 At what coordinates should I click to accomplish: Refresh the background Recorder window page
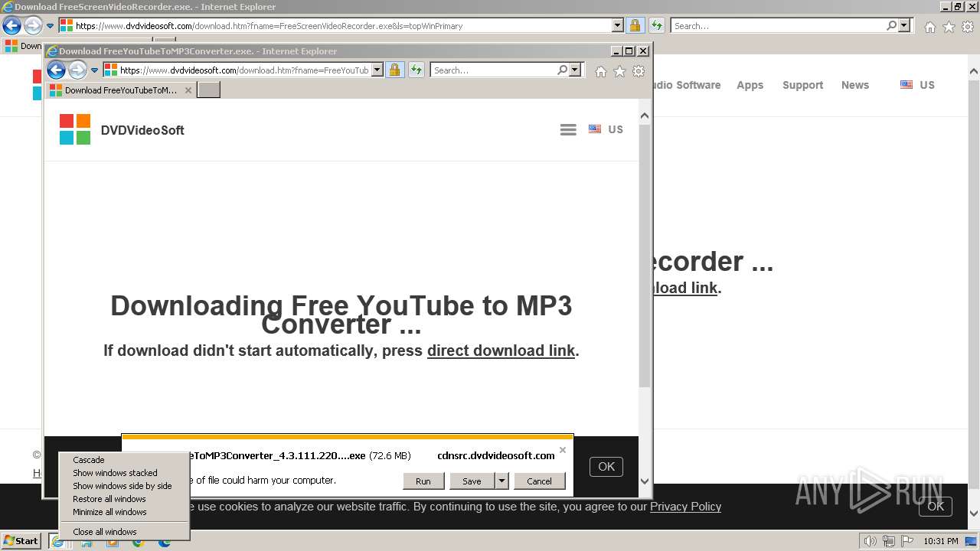tap(657, 25)
